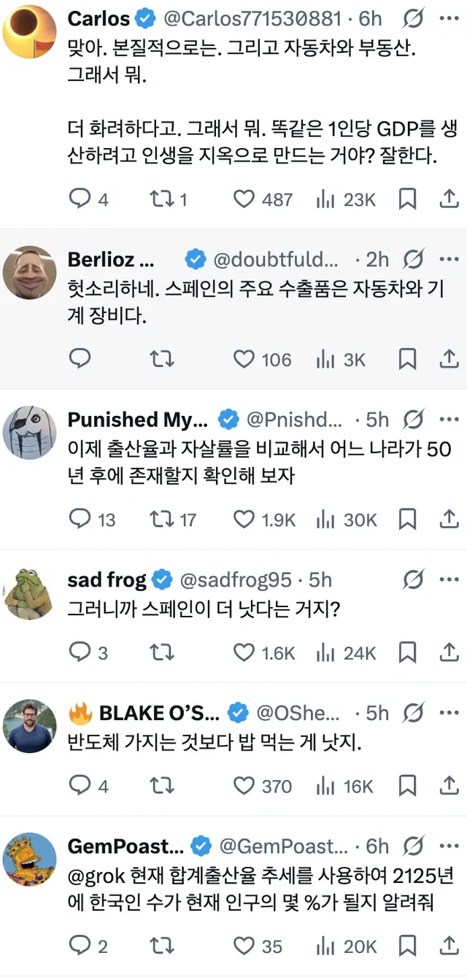Open Carlos's display name profile
This screenshot has width=467, height=980.
pos(99,18)
